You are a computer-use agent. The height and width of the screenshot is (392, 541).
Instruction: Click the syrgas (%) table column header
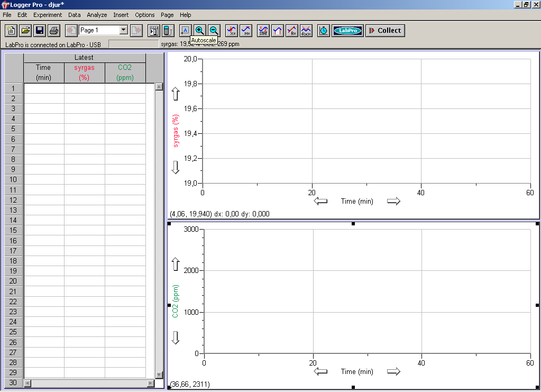84,72
